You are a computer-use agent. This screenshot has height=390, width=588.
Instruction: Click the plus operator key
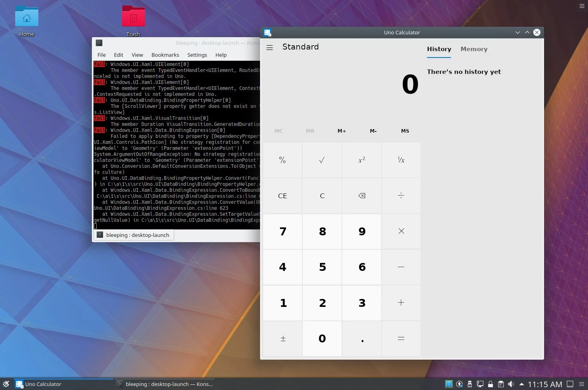(x=401, y=303)
